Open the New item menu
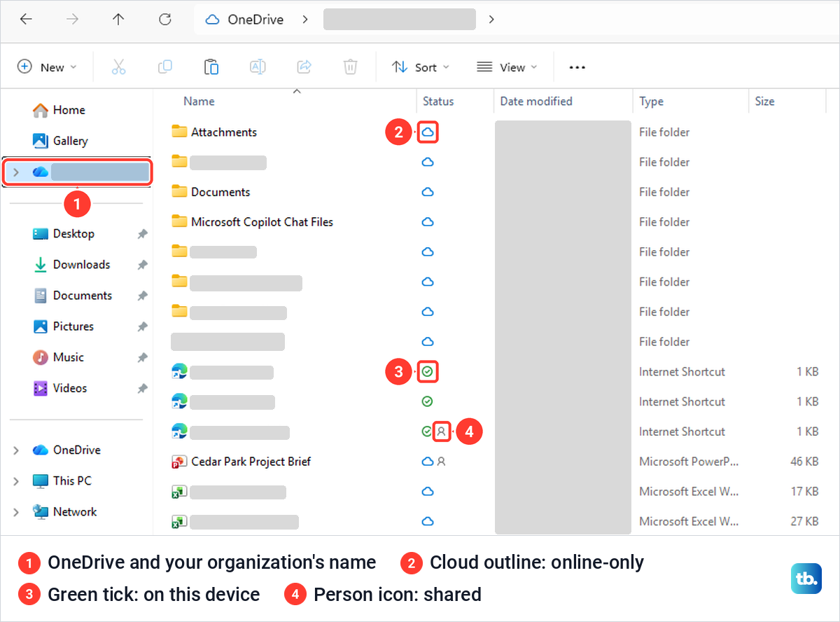 [47, 67]
